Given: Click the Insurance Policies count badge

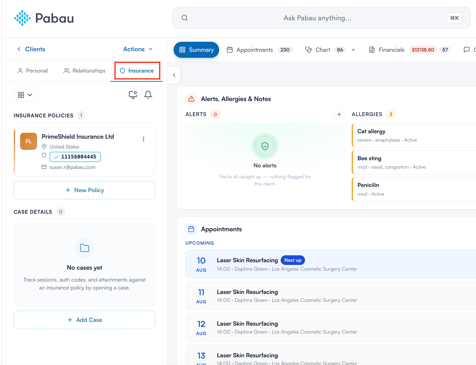Looking at the screenshot, I should [81, 115].
